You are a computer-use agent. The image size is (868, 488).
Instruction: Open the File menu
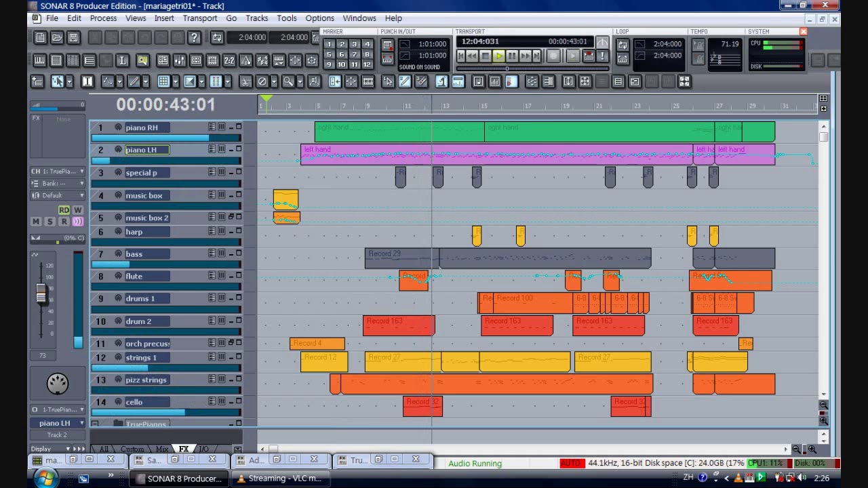(52, 18)
